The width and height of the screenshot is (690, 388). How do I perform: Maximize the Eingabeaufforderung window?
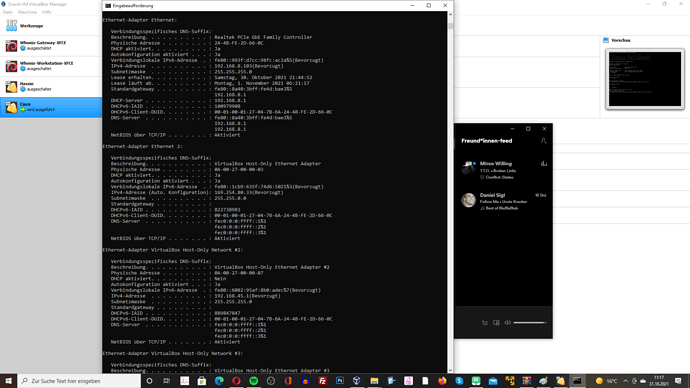tap(429, 5)
